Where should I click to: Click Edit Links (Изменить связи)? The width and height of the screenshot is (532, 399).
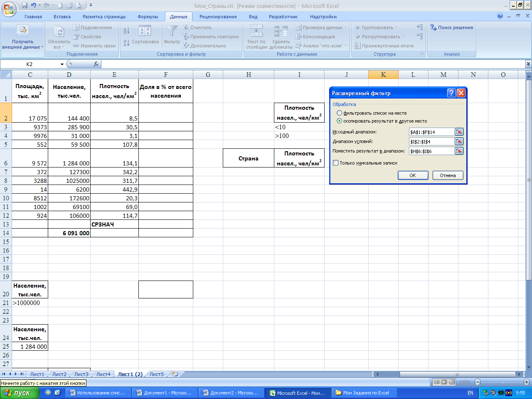click(x=94, y=46)
